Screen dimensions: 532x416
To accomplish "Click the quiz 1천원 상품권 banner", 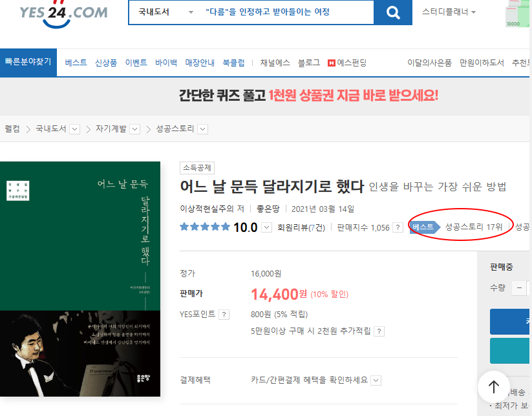I will tap(308, 96).
